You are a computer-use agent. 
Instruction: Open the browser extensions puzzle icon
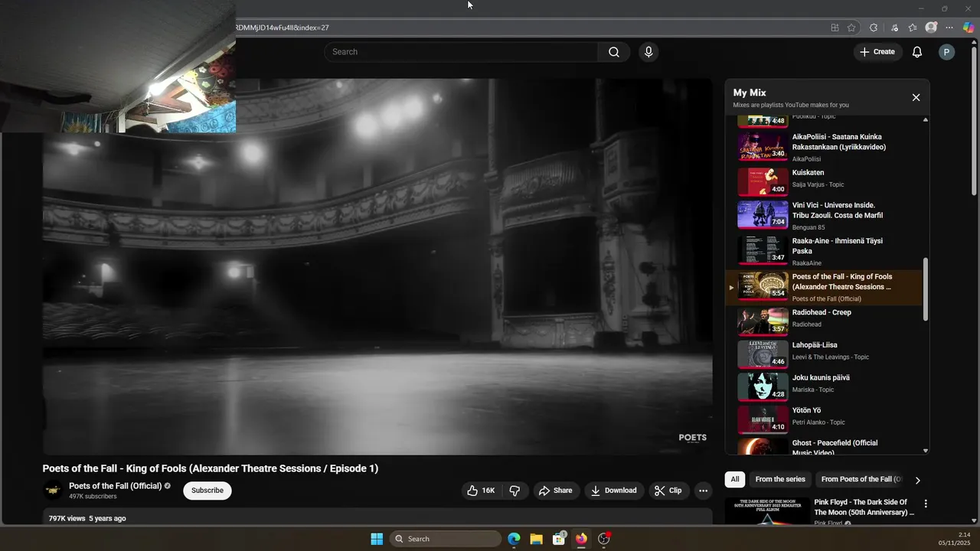point(874,28)
